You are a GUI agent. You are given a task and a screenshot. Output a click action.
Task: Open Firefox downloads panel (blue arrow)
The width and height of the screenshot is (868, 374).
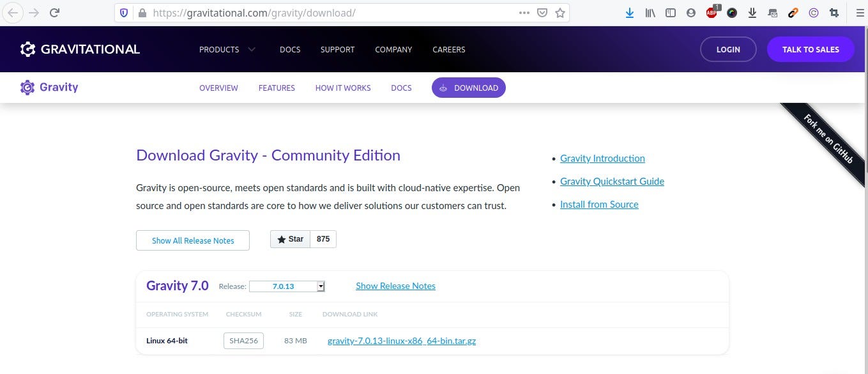pyautogui.click(x=630, y=13)
